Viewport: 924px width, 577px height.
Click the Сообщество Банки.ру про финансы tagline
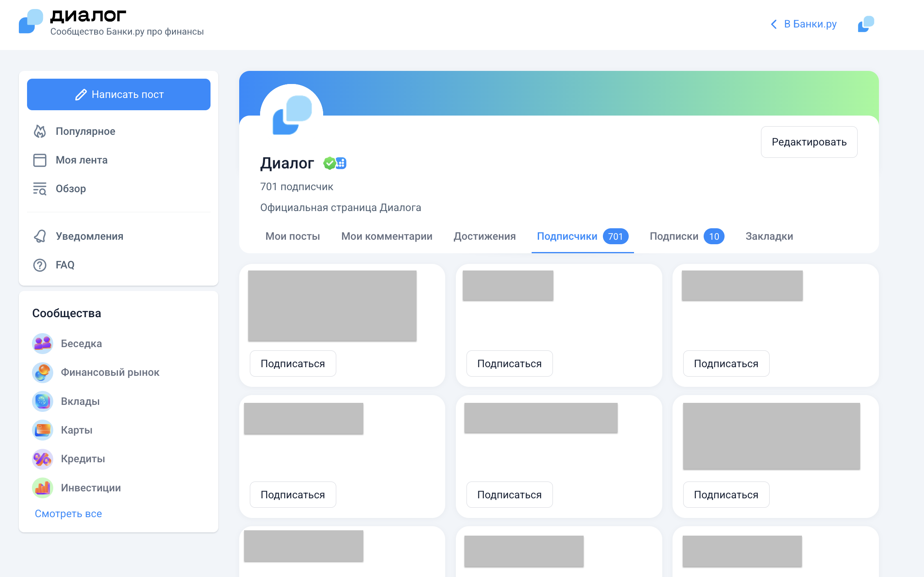click(127, 32)
